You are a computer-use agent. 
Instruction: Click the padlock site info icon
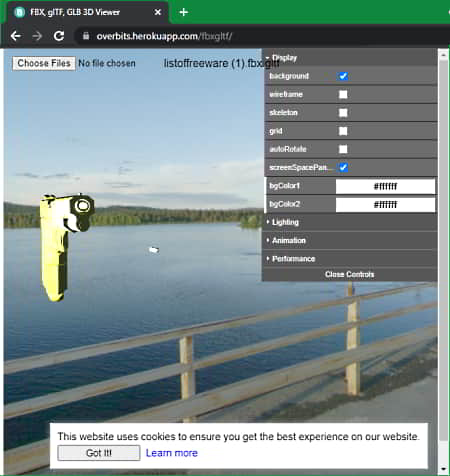(86, 36)
